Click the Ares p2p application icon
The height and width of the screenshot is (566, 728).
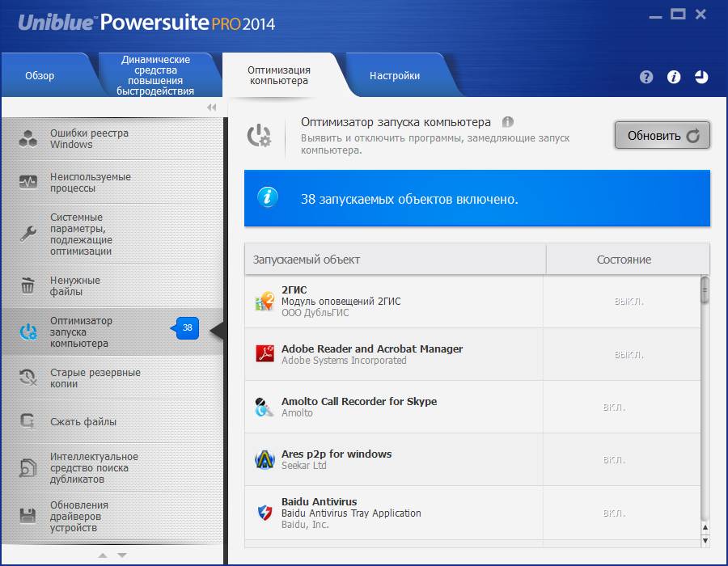point(265,459)
